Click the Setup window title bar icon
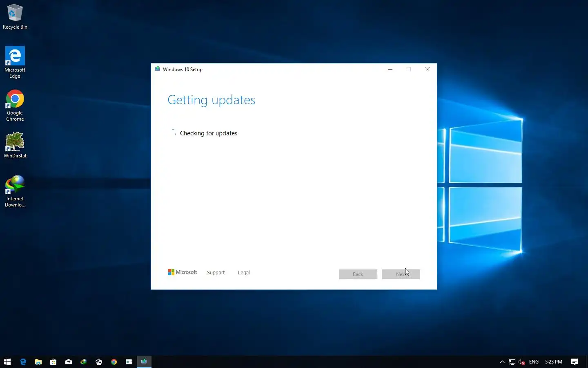This screenshot has height=368, width=588. (x=158, y=69)
